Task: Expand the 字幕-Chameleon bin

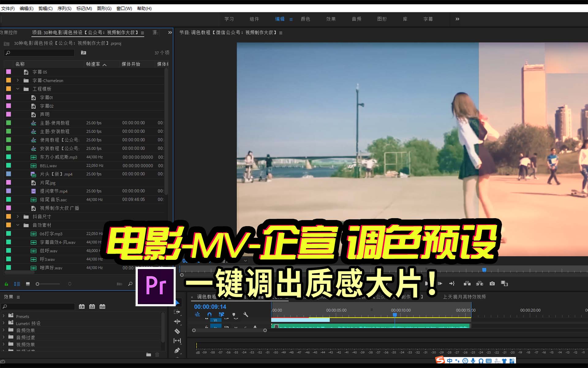Action: pyautogui.click(x=18, y=80)
